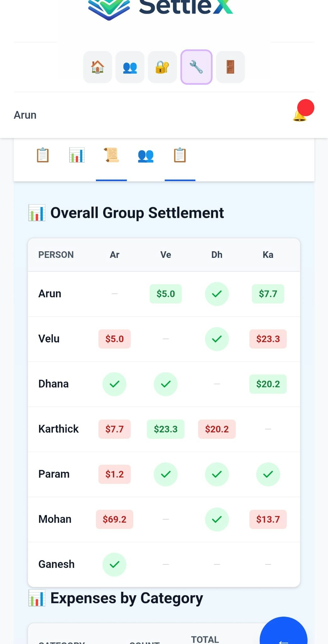Click the lock and key icon
328x644 pixels.
[x=162, y=67]
